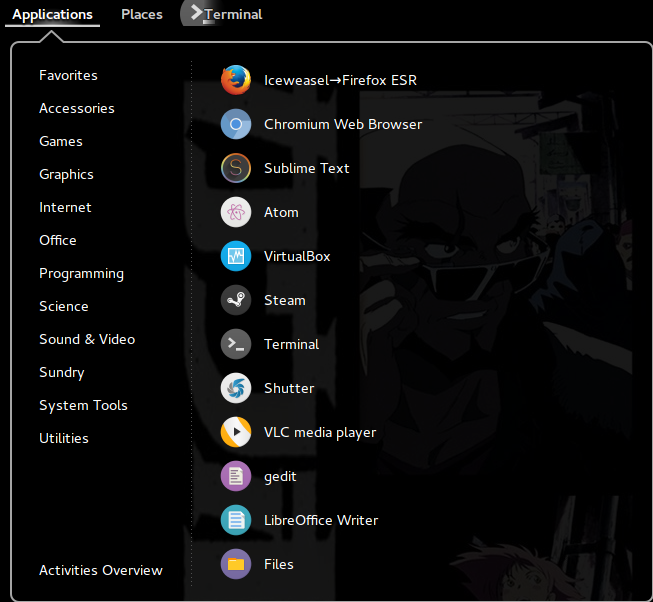
Task: Click the Terminal label in app list
Action: tap(292, 344)
